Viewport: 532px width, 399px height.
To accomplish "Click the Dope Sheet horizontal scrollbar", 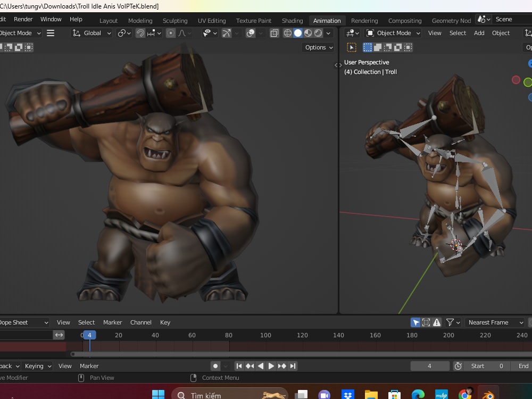I will click(301, 354).
